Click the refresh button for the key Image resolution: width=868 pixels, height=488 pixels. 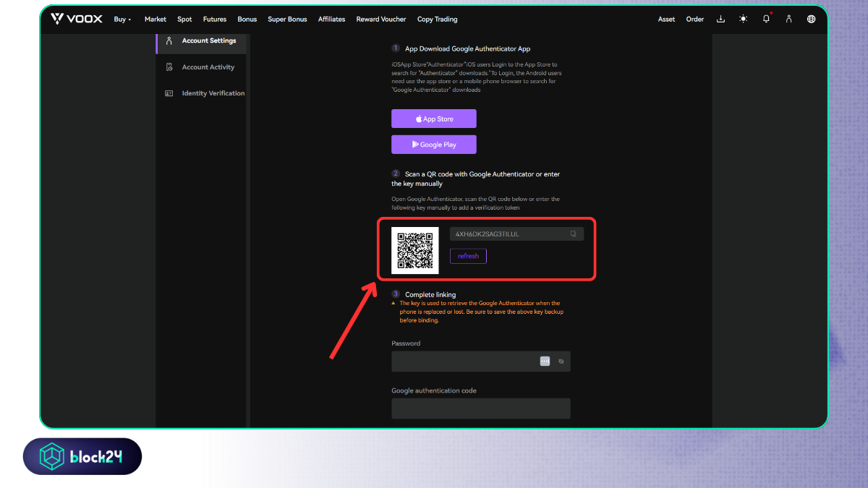point(468,256)
